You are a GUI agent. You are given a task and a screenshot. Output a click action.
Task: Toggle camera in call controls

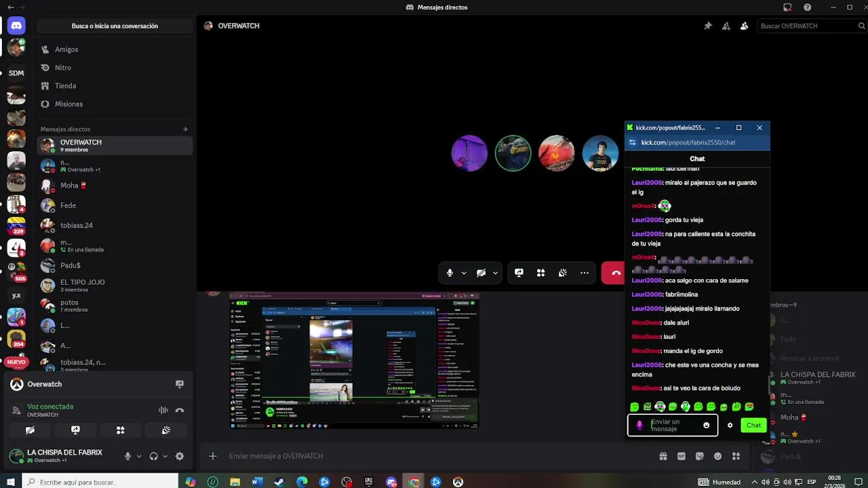(x=481, y=272)
